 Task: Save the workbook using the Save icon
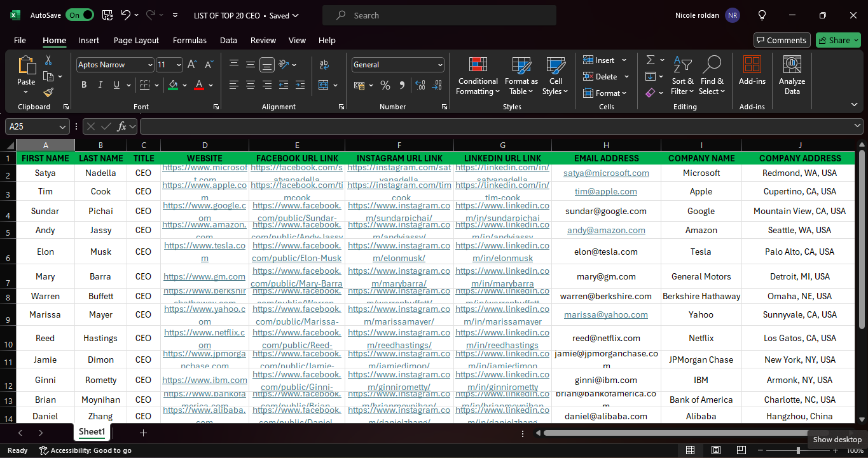click(107, 15)
